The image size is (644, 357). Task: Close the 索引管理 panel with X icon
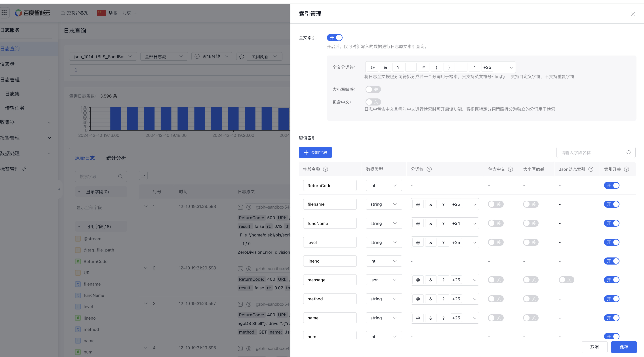(x=633, y=14)
